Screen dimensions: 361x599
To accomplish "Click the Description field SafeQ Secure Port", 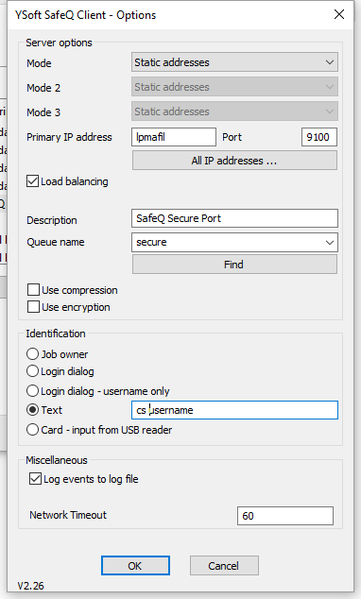I will tap(234, 218).
